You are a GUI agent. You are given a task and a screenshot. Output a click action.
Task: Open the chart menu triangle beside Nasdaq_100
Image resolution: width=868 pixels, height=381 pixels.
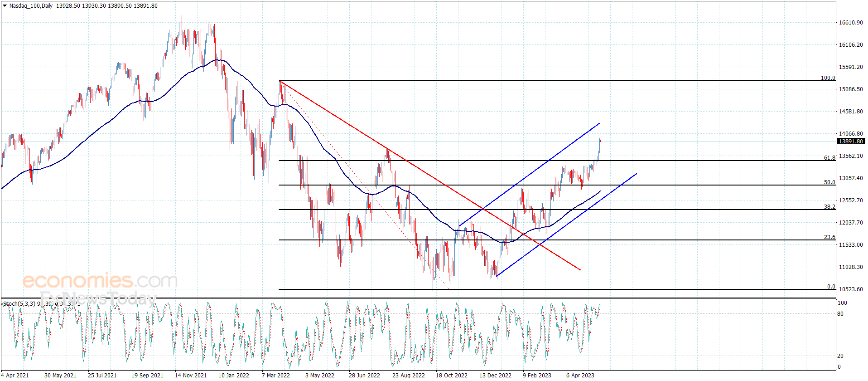[x=5, y=6]
